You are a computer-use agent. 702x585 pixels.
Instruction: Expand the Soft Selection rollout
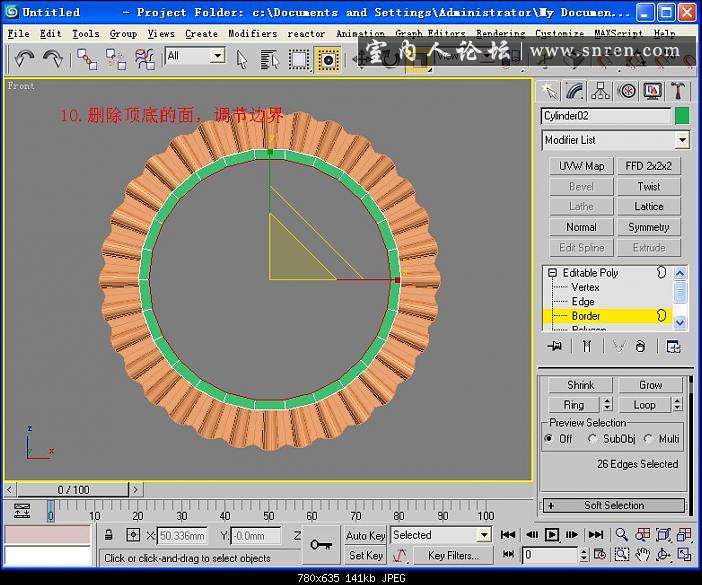point(614,505)
